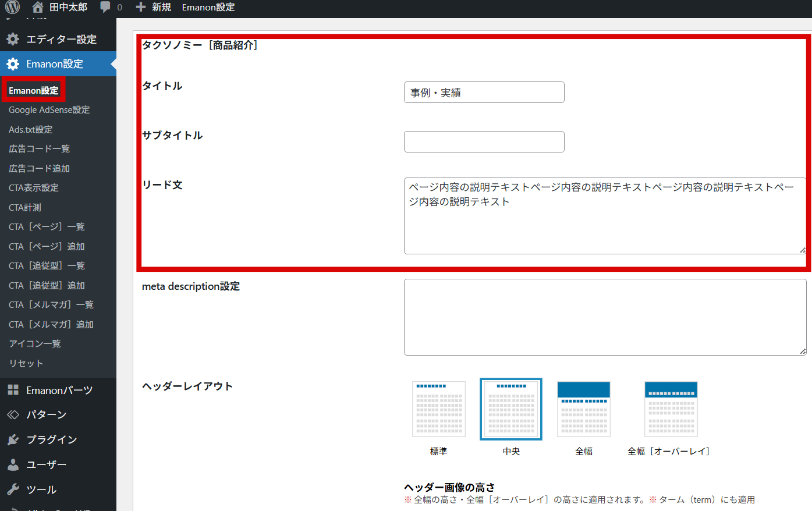Viewport: 812px width, 511px height.
Task: Open CTA［追従型］一覧 submenu
Action: [47, 266]
